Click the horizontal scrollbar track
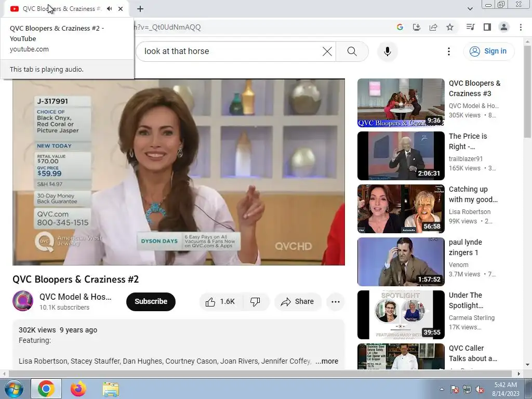 coord(260,374)
